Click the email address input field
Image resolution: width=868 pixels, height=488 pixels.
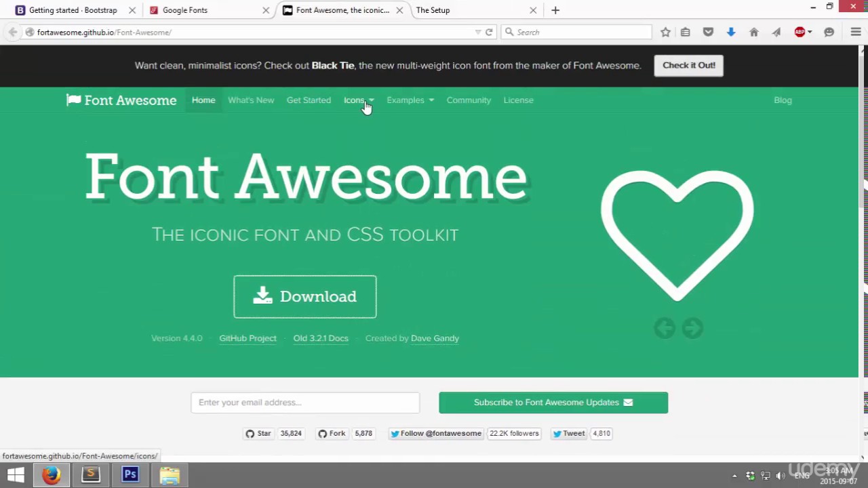tap(305, 403)
